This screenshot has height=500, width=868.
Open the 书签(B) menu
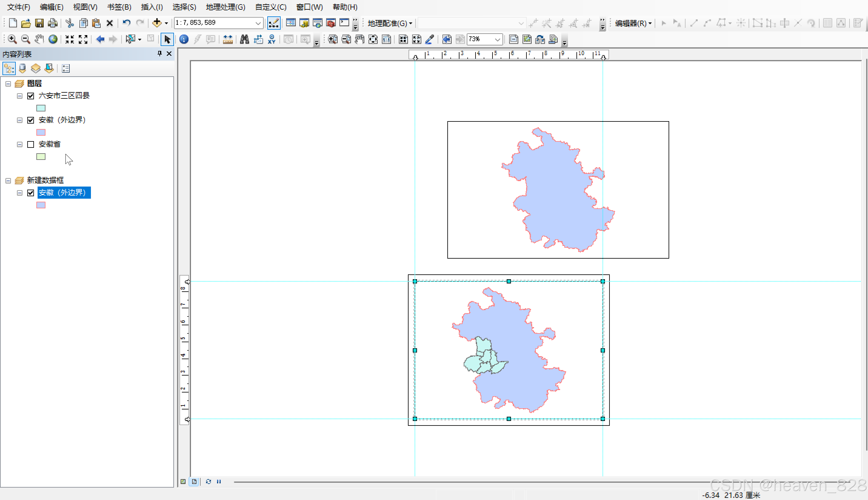pos(119,7)
